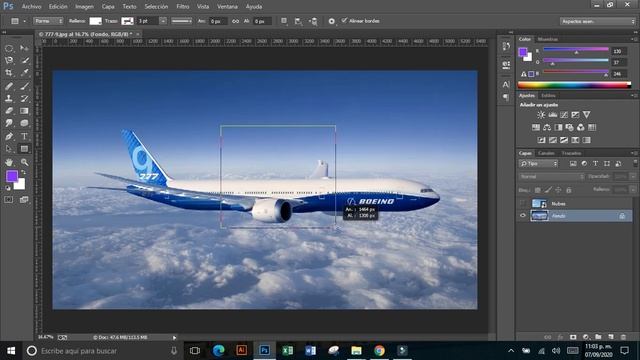
Task: Expand the Opacidad value dropdown
Action: (x=633, y=177)
